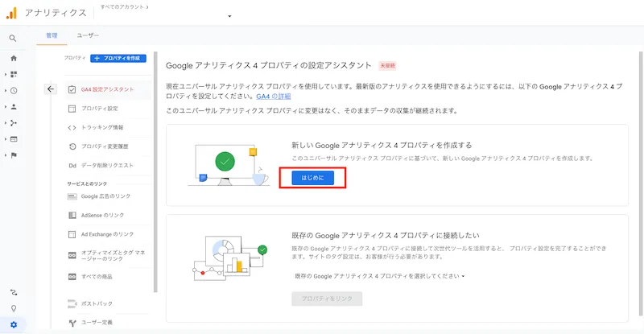Select ユーザー定義 text
Image resolution: width=644 pixels, height=334 pixels.
(x=97, y=323)
